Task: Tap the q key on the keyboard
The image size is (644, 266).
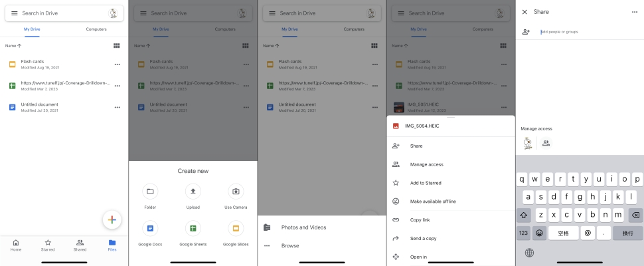Action: [x=522, y=180]
